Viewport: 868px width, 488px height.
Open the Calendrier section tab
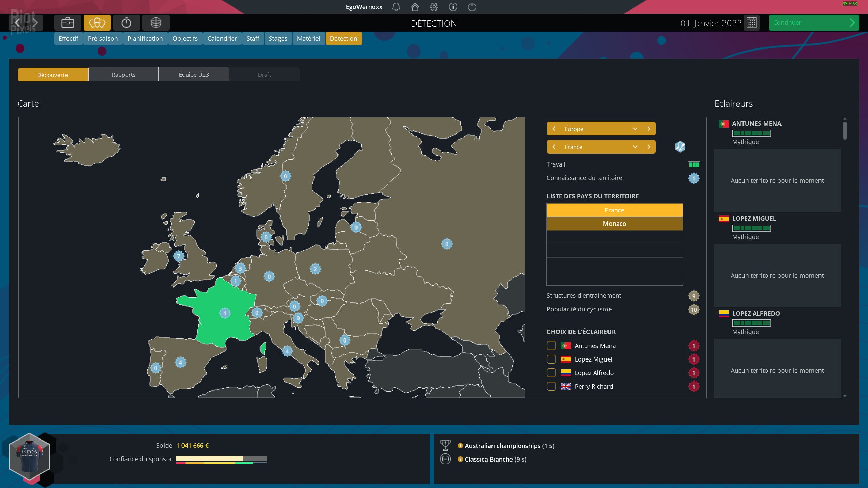tap(222, 38)
